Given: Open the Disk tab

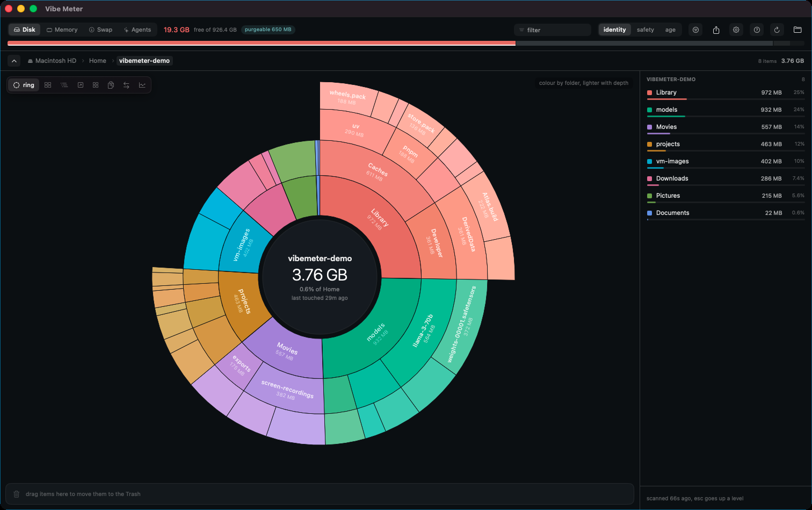Looking at the screenshot, I should [x=24, y=30].
